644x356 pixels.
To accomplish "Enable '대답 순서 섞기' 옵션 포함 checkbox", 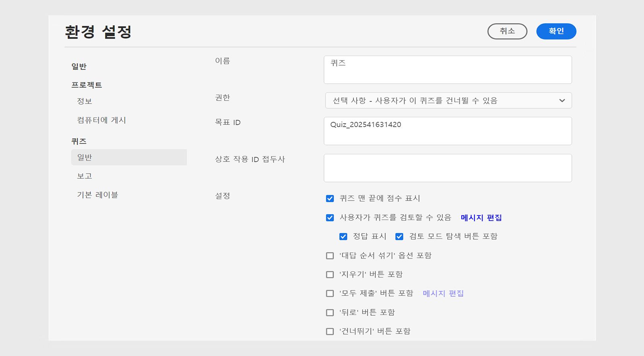I will 330,256.
